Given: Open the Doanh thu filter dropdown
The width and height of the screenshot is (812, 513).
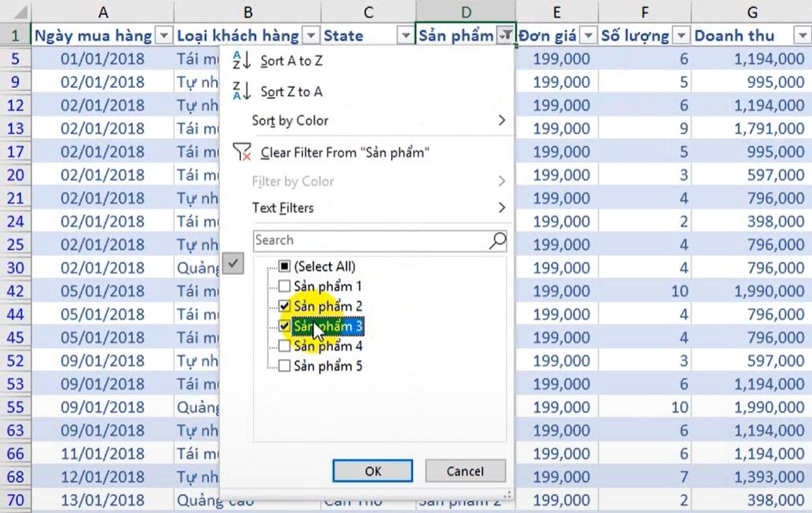Looking at the screenshot, I should [x=803, y=35].
